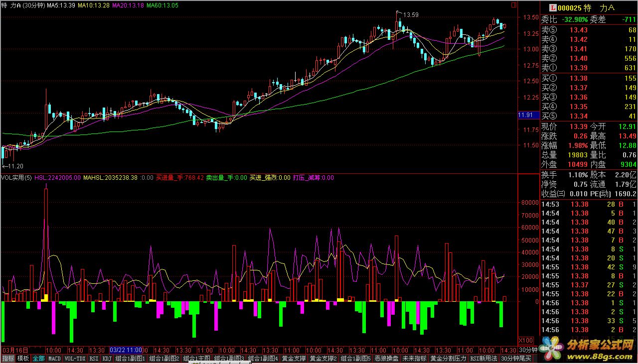Click 委比 value -32.90%

[x=574, y=20]
